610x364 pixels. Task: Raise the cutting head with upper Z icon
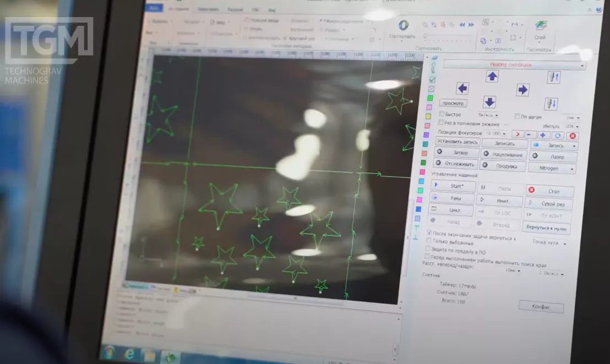pos(553,78)
